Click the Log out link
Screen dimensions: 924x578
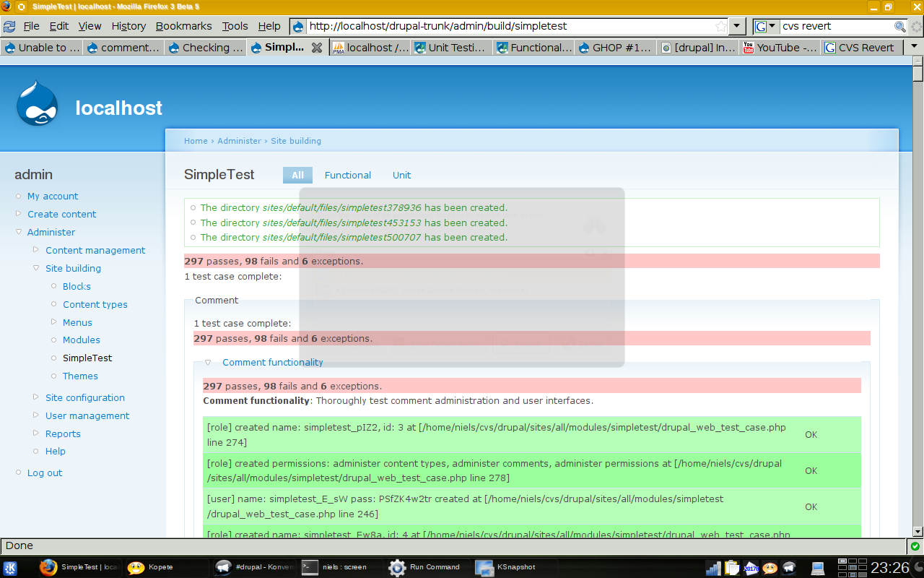click(x=45, y=473)
